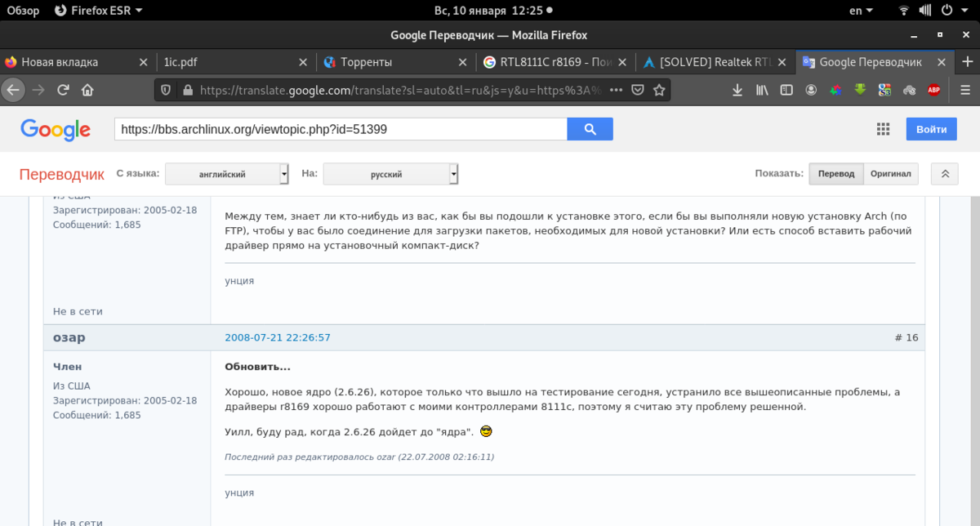The height and width of the screenshot is (526, 980).
Task: Click the green download arrow extension
Action: coord(860,90)
